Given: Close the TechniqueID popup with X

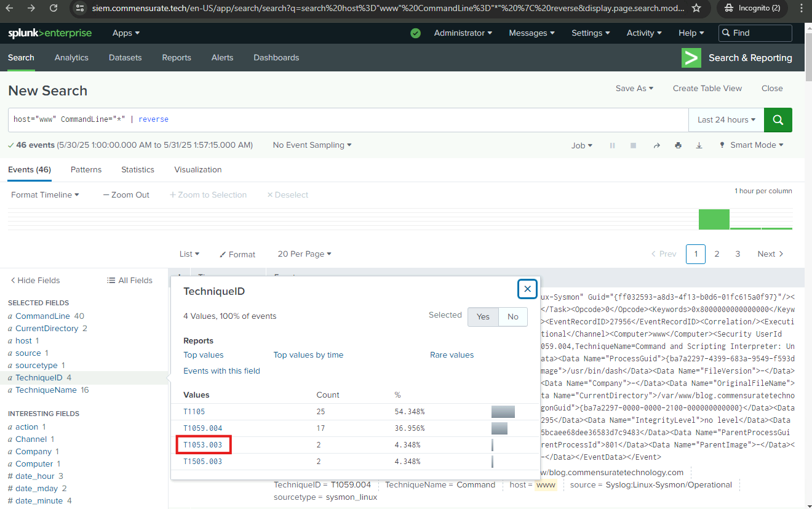Looking at the screenshot, I should [x=527, y=289].
